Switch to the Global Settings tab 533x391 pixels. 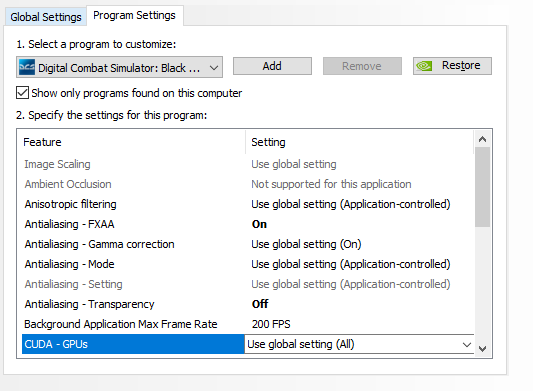coord(46,17)
